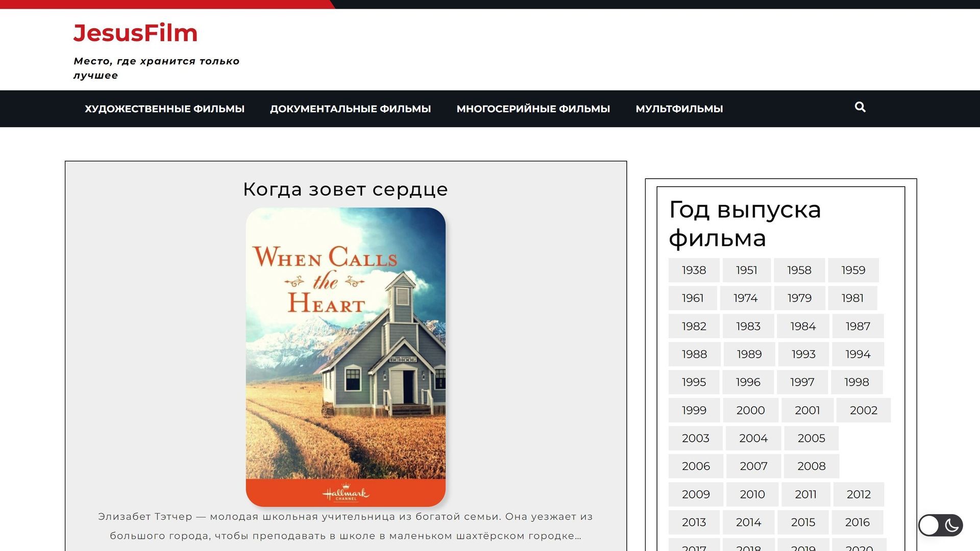980x551 pixels.
Task: Browse movies from 2011
Action: pyautogui.click(x=805, y=494)
